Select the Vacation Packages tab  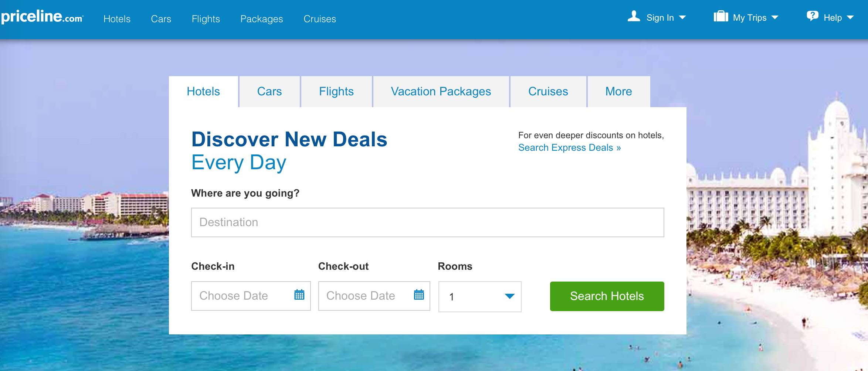tap(441, 92)
